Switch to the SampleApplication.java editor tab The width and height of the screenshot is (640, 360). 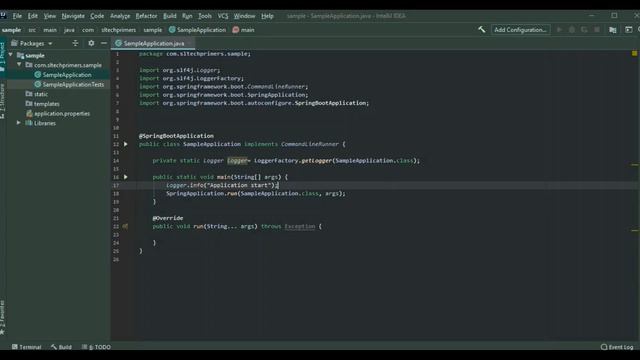(152, 43)
